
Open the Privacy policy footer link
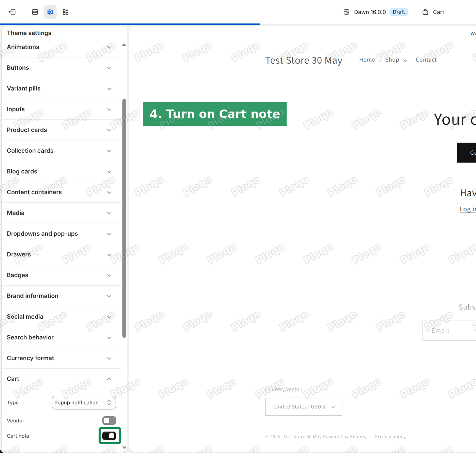click(x=390, y=437)
